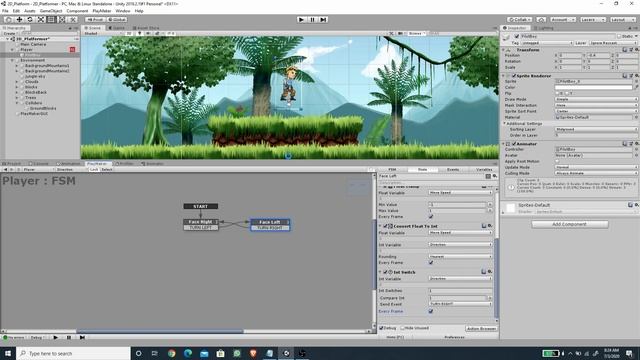Expand the Clouds hierarchy item
Viewport: 640px width, 360px height.
[x=17, y=82]
